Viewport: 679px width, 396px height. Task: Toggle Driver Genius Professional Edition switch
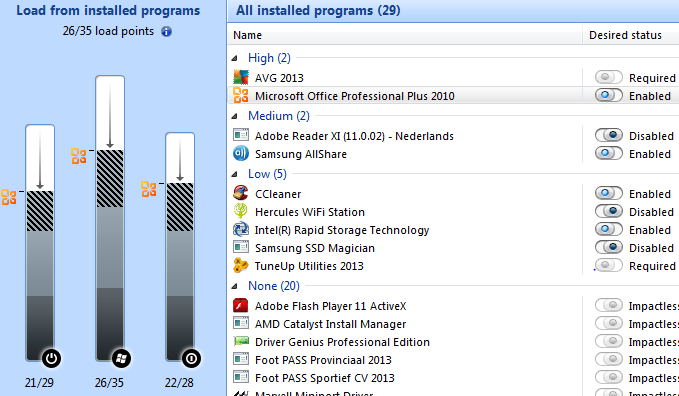pos(608,341)
